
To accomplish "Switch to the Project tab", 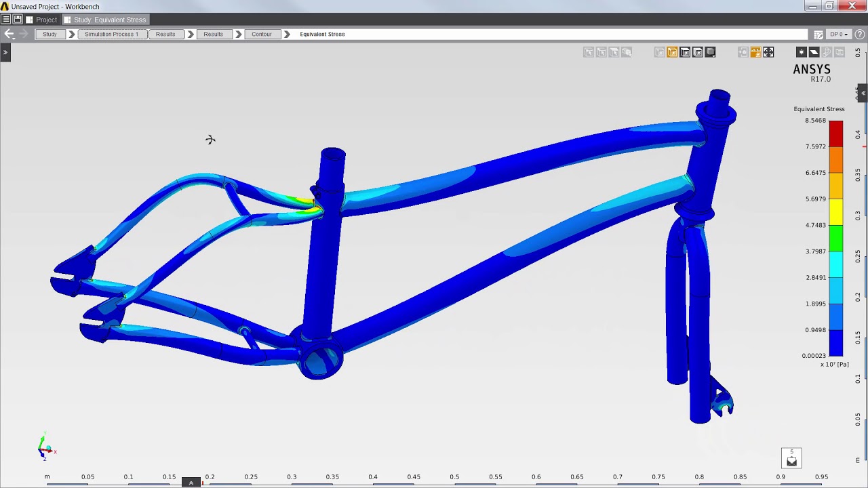I will (41, 20).
